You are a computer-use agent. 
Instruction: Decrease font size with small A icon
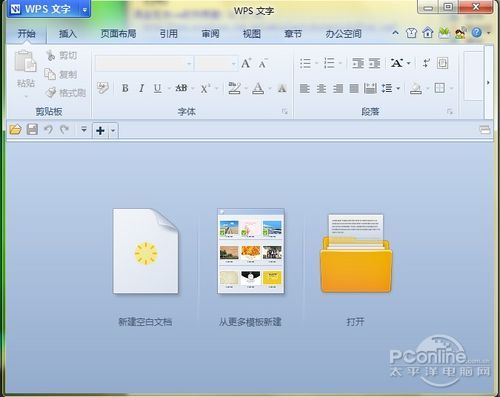coord(263,63)
